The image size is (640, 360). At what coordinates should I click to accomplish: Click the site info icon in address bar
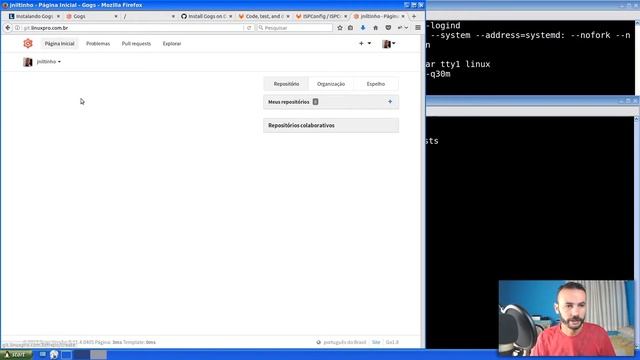coord(18,28)
